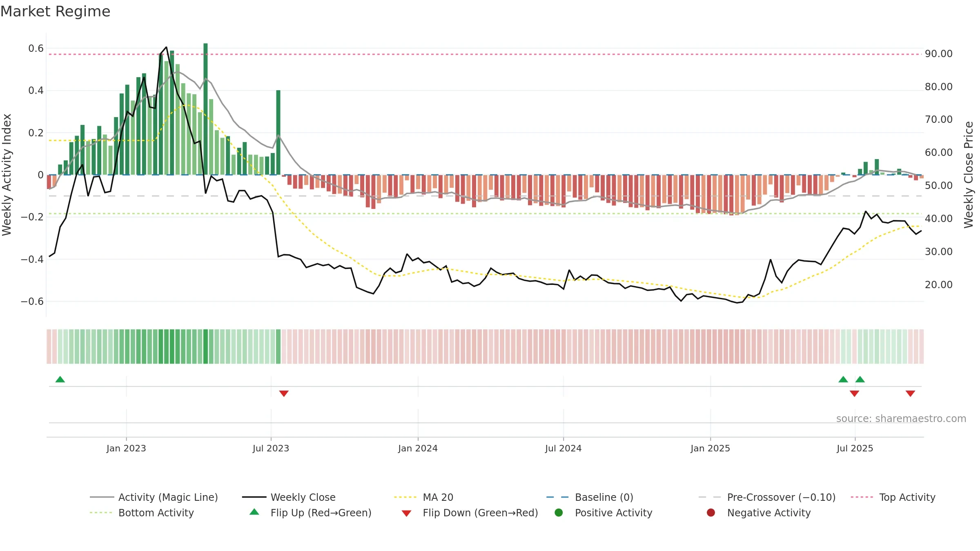Click the tallest green activity bar above 0.6
980x551 pixels.
pyautogui.click(x=205, y=109)
